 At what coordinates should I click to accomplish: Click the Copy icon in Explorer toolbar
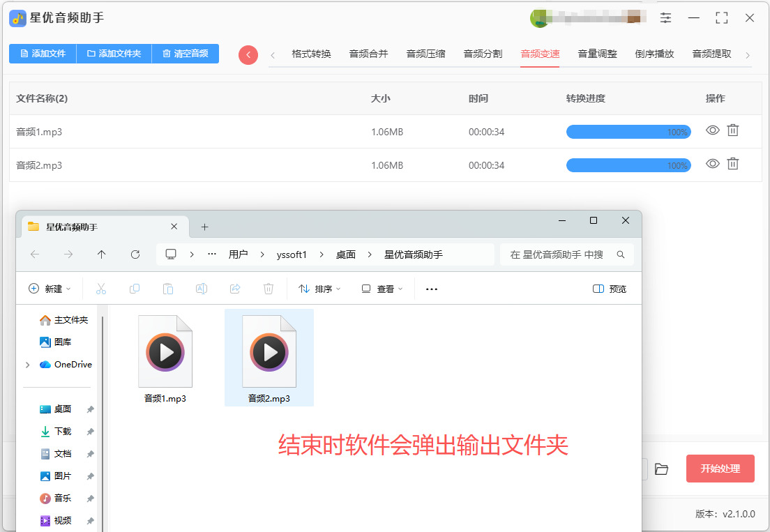pos(135,289)
